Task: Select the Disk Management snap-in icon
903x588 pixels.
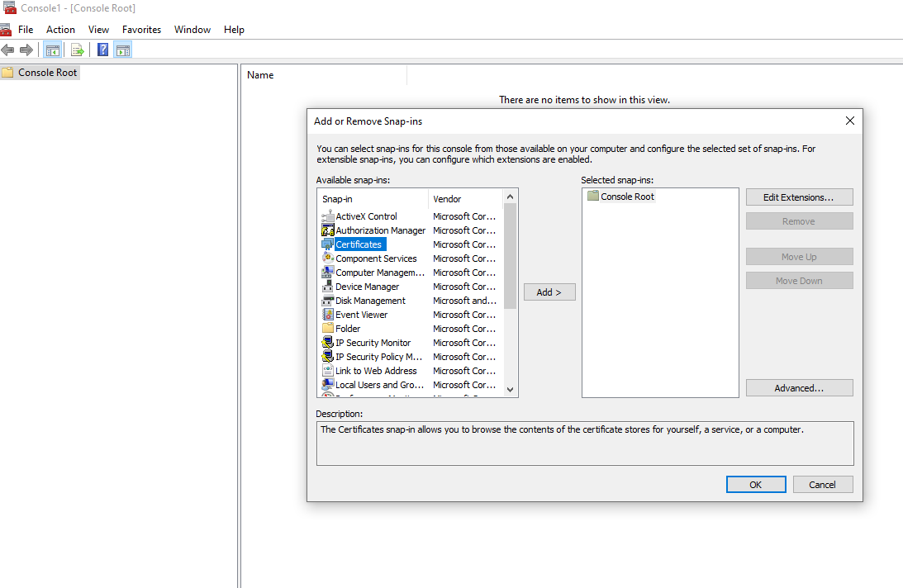Action: 328,301
